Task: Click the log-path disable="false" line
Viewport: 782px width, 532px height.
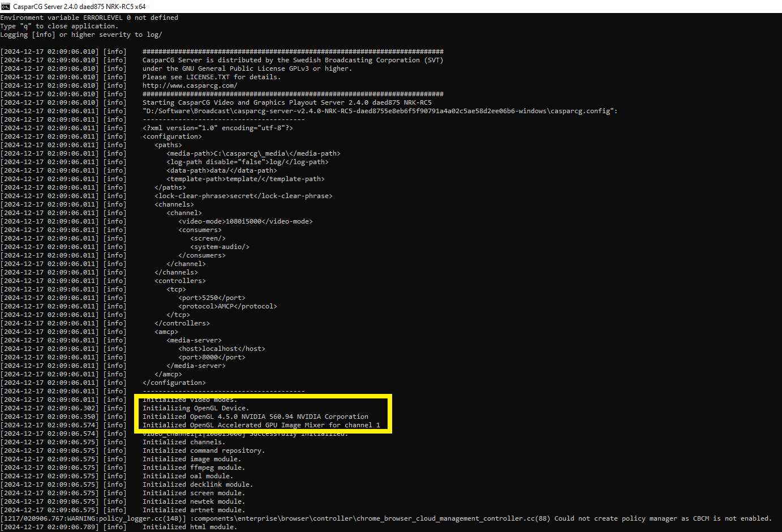Action: pos(247,162)
